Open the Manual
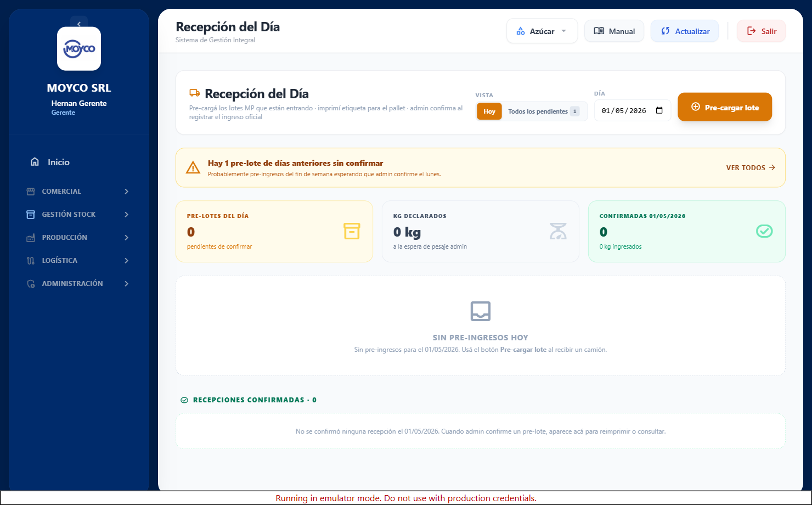Screen dimensions: 812x505 pos(614,31)
